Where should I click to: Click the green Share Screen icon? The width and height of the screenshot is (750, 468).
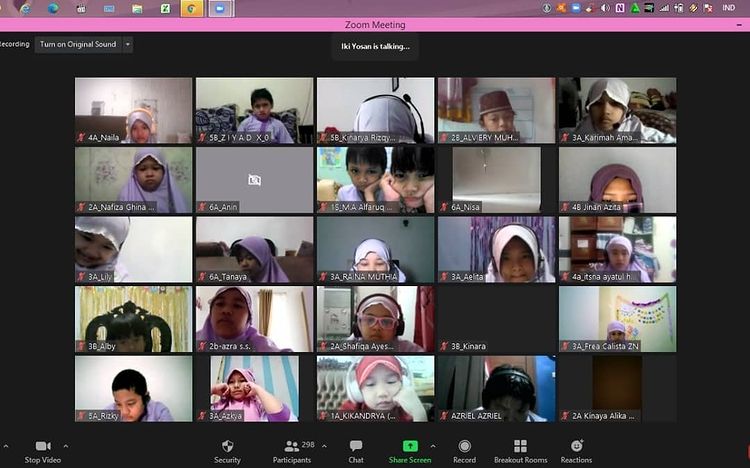click(x=410, y=446)
